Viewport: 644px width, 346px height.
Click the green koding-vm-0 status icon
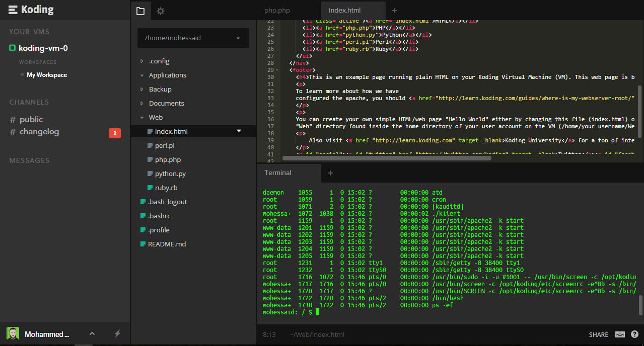pyautogui.click(x=13, y=48)
